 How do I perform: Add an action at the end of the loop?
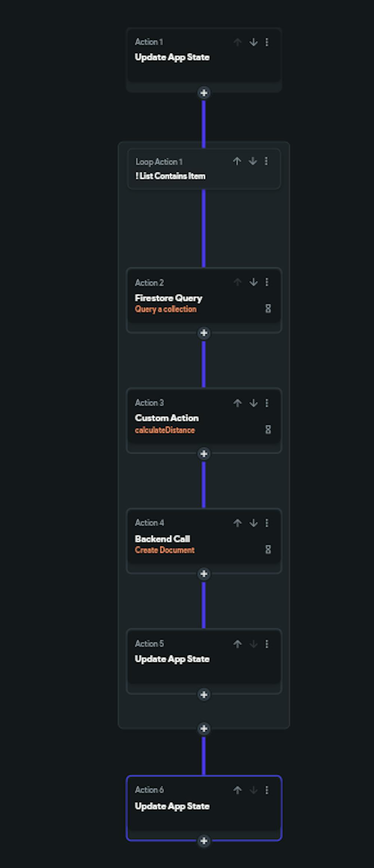pos(204,728)
